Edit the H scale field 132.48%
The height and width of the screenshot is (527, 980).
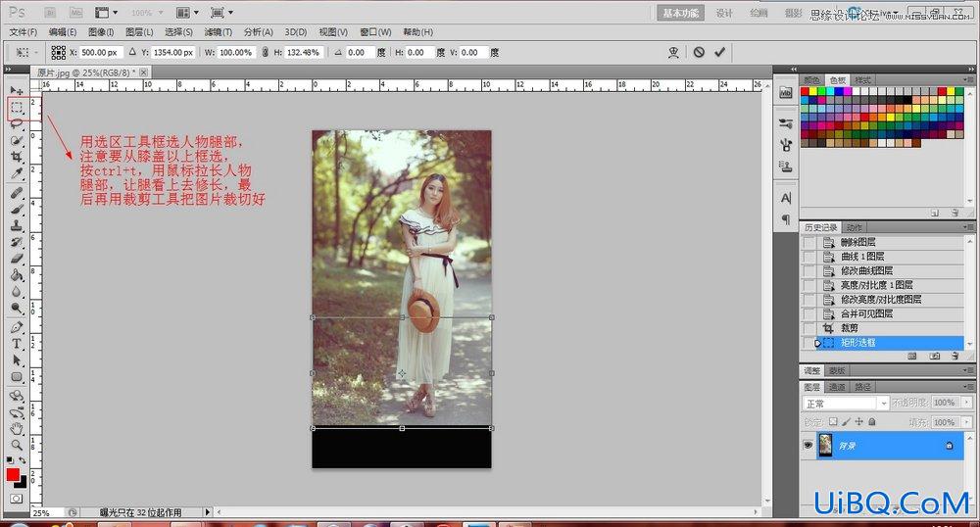coord(304,53)
